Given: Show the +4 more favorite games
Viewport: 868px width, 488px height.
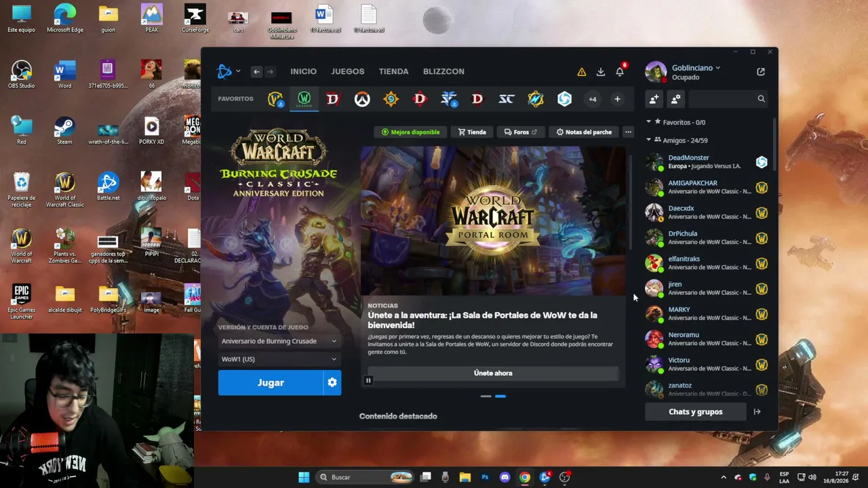Looking at the screenshot, I should (x=593, y=100).
